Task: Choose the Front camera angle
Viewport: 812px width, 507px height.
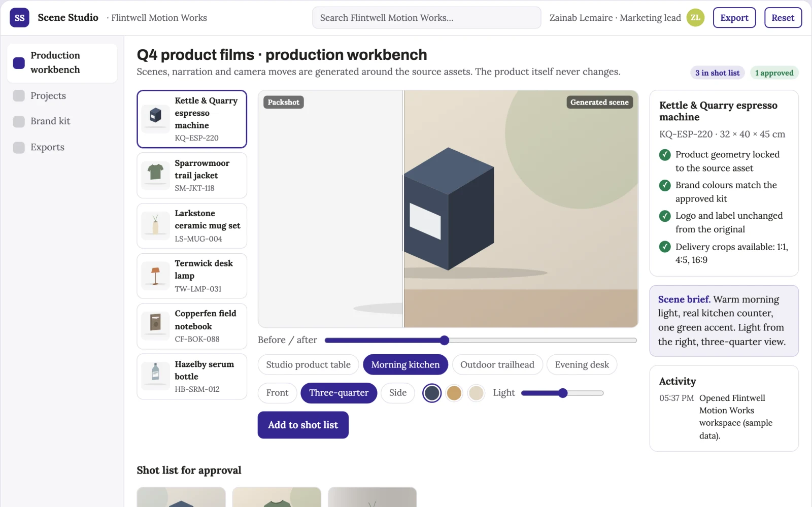Action: pyautogui.click(x=277, y=393)
